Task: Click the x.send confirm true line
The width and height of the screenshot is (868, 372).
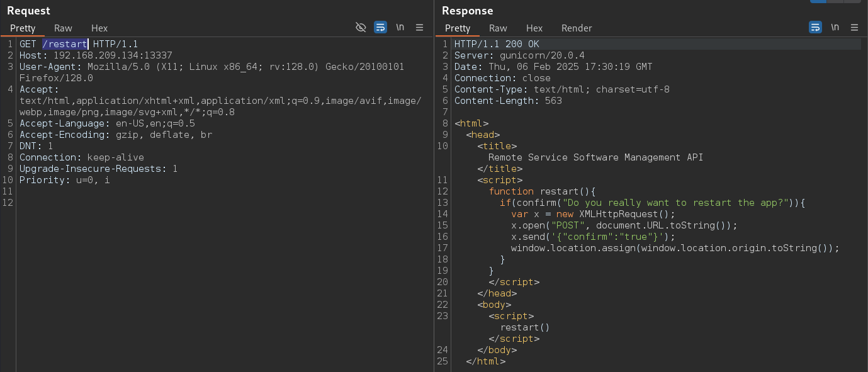Action: 592,237
